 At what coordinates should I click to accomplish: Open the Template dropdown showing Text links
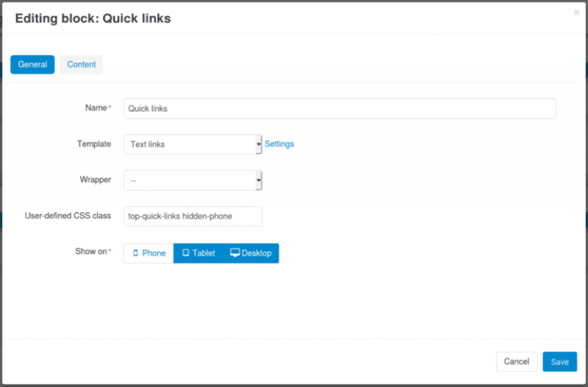point(193,144)
